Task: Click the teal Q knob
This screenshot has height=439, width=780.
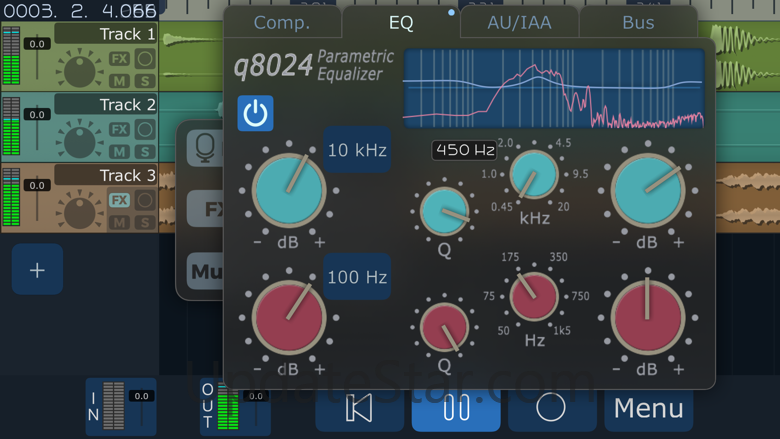Action: pos(444,211)
